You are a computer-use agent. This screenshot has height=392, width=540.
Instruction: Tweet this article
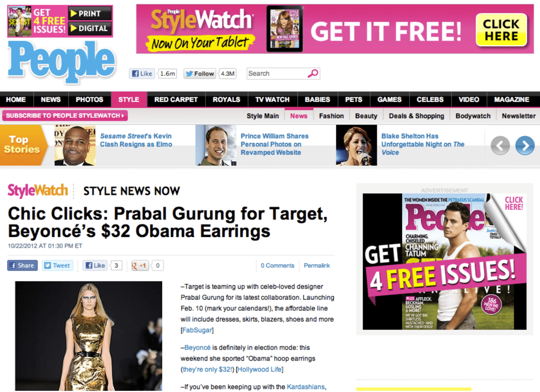57,265
